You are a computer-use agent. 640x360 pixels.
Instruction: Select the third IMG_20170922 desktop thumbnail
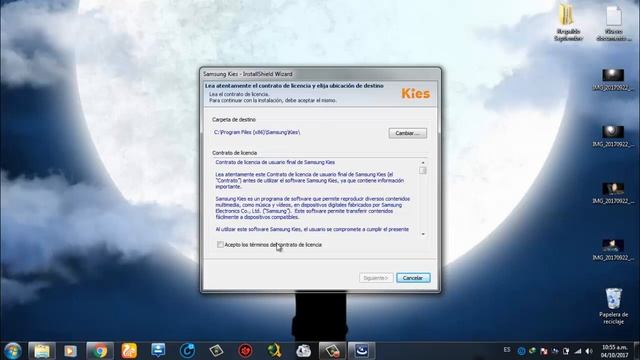(613, 193)
